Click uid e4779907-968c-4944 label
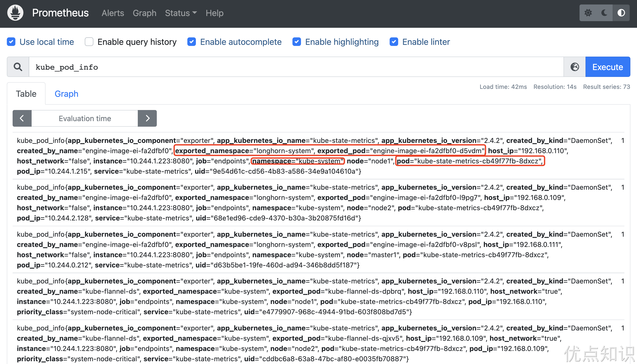Image resolution: width=637 pixels, height=364 pixels. coord(327,312)
